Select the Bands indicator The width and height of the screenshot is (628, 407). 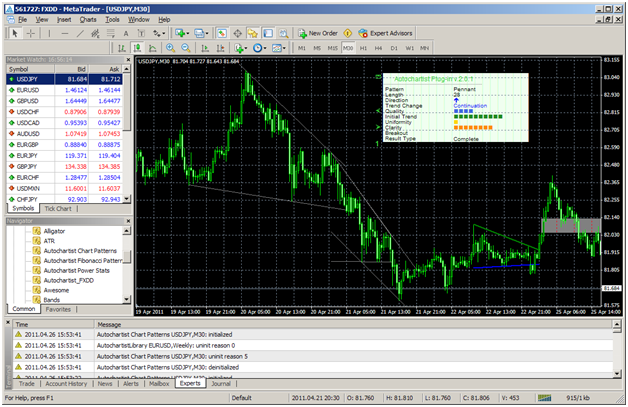click(52, 300)
